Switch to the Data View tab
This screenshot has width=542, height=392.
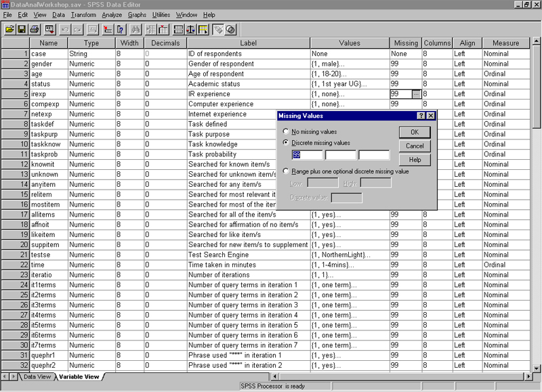37,376
